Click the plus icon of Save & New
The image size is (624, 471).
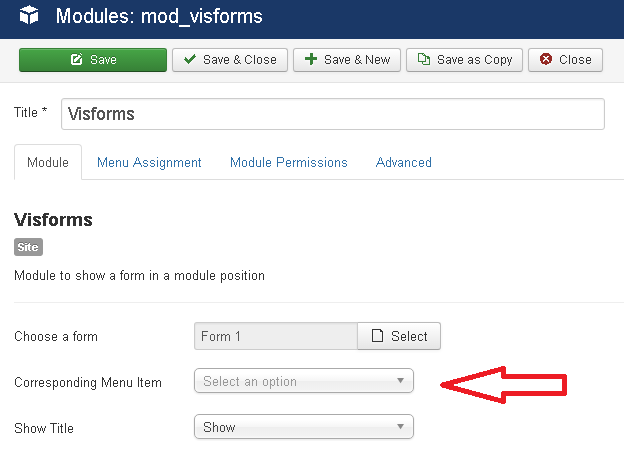click(311, 60)
